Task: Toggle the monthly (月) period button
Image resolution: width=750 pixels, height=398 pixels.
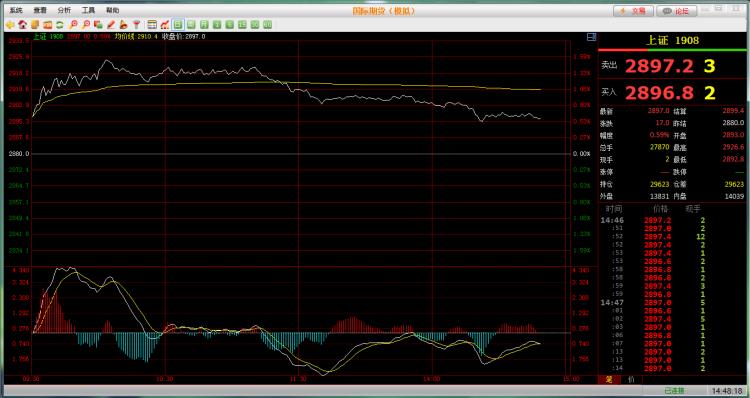Action: click(x=204, y=24)
